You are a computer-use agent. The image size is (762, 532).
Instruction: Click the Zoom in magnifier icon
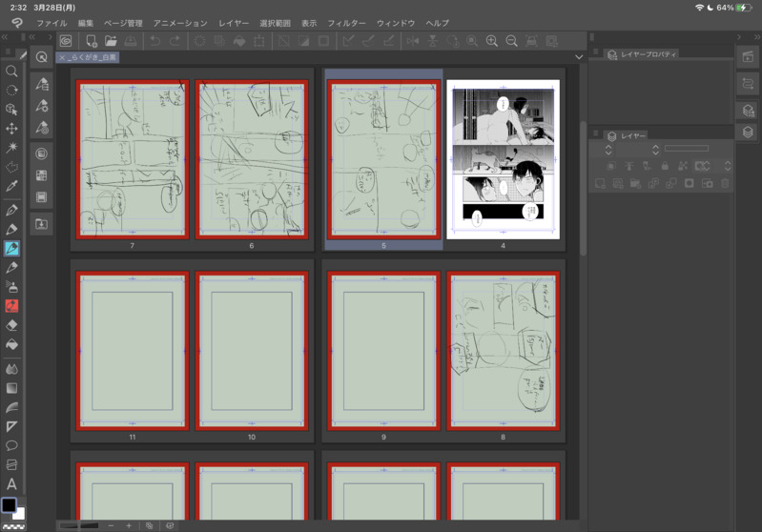[492, 41]
